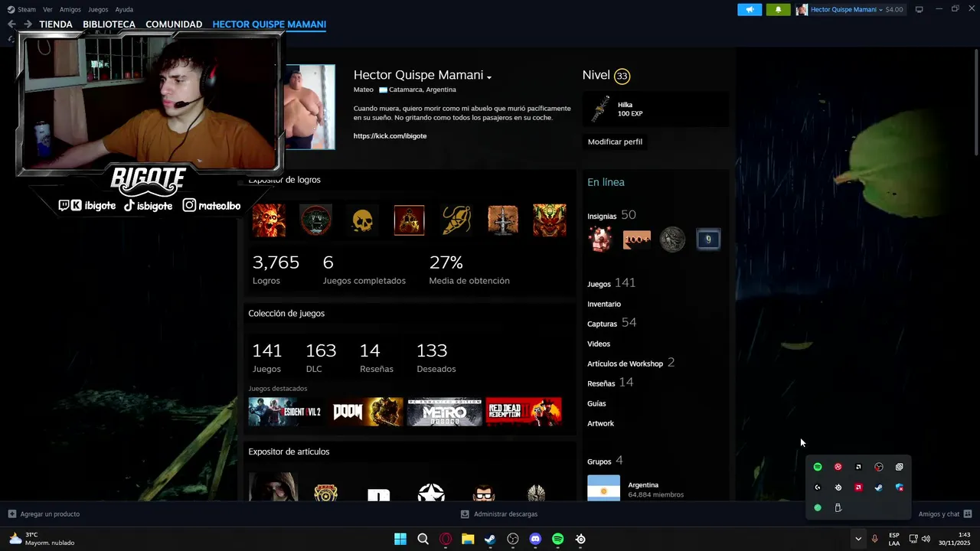
Task: Open Opera browser from the taskbar
Action: pyautogui.click(x=446, y=539)
